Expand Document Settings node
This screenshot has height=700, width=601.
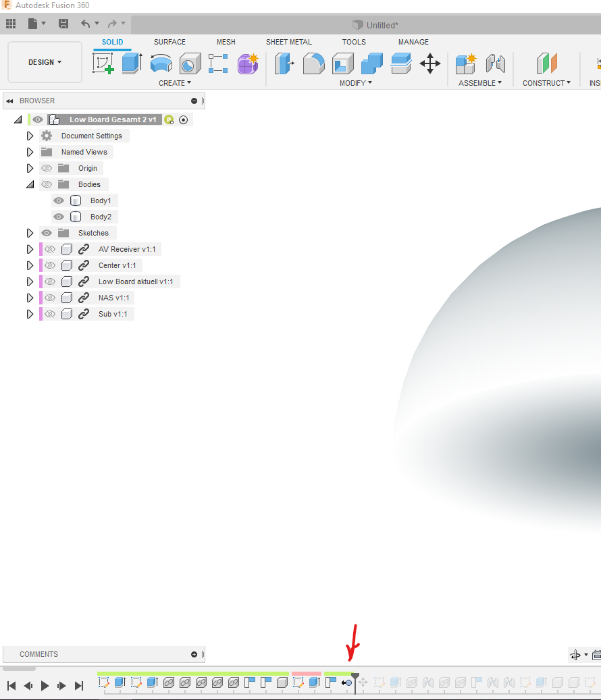[x=30, y=136]
